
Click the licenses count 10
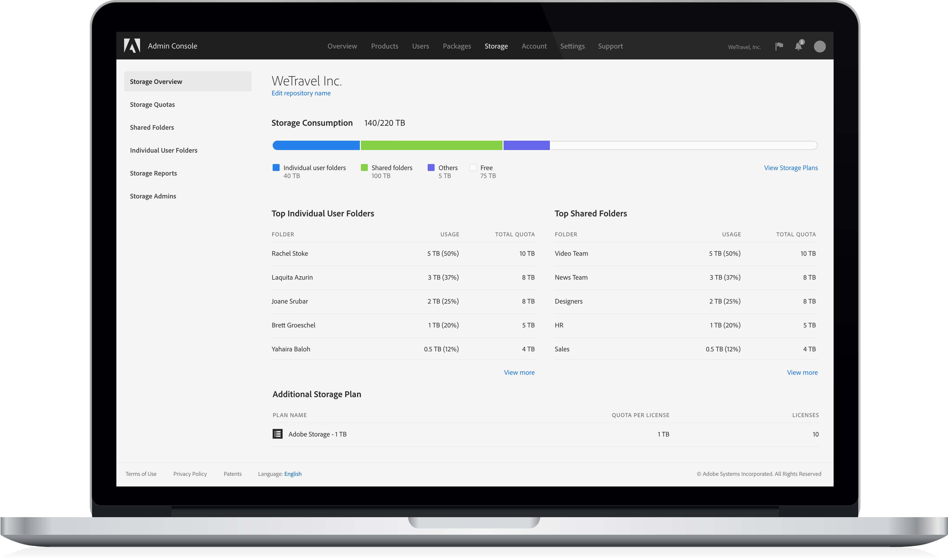[815, 434]
